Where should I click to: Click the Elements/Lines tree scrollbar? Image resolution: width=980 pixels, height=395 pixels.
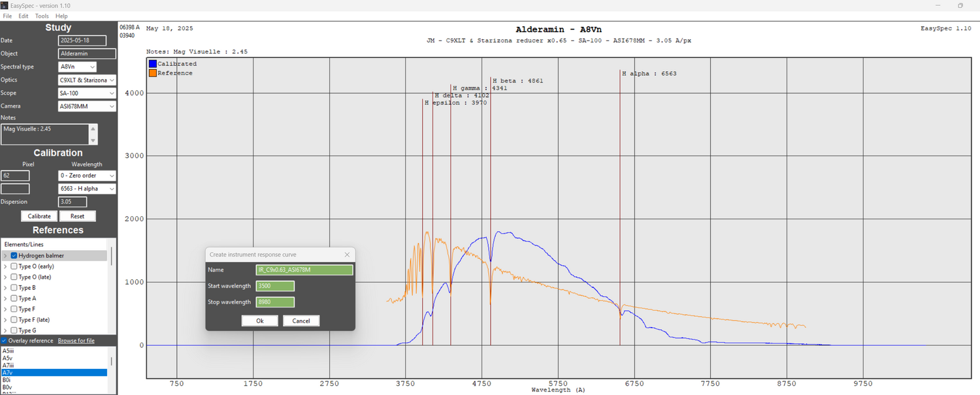pyautogui.click(x=110, y=256)
